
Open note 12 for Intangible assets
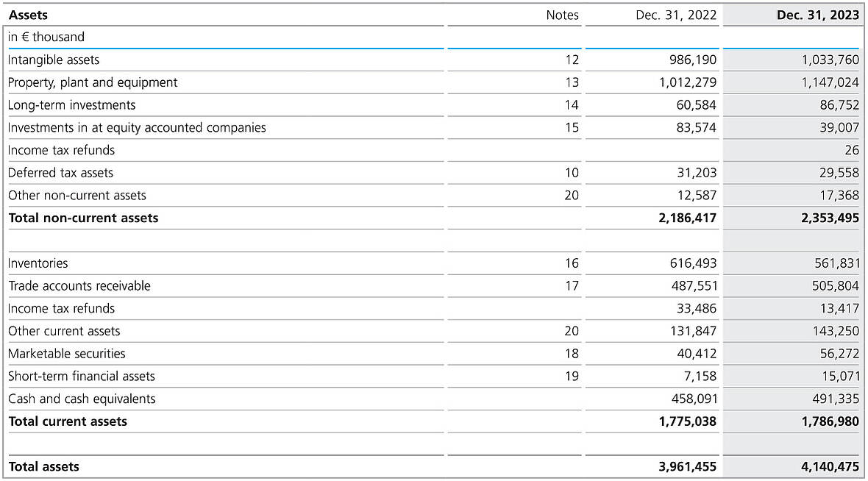point(572,60)
